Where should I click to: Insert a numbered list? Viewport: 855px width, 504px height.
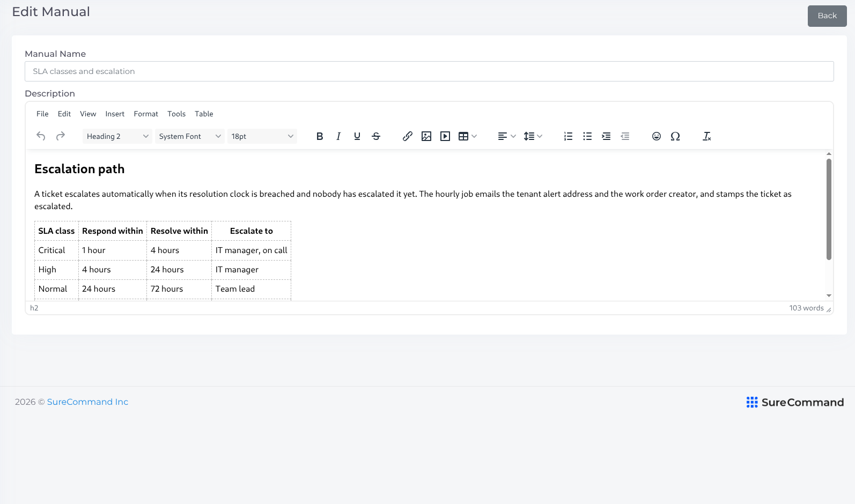tap(568, 136)
